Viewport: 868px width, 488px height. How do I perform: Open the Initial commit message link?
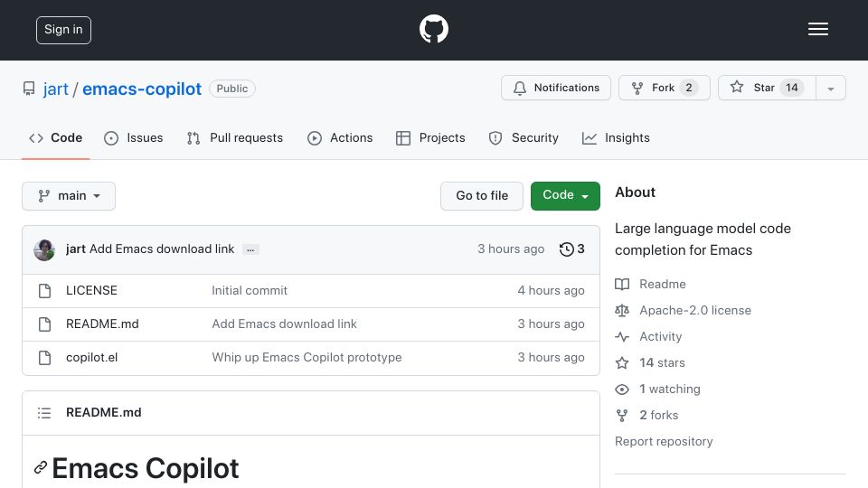click(x=250, y=290)
